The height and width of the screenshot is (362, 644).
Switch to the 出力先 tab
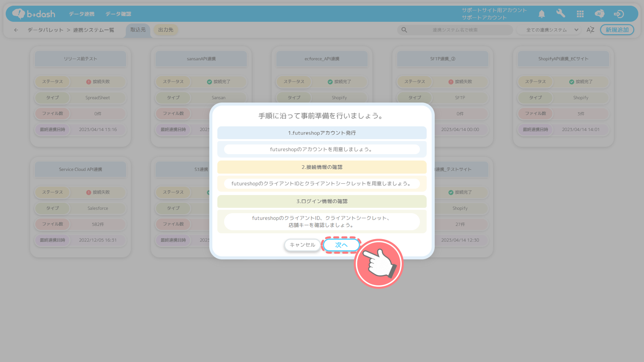166,30
